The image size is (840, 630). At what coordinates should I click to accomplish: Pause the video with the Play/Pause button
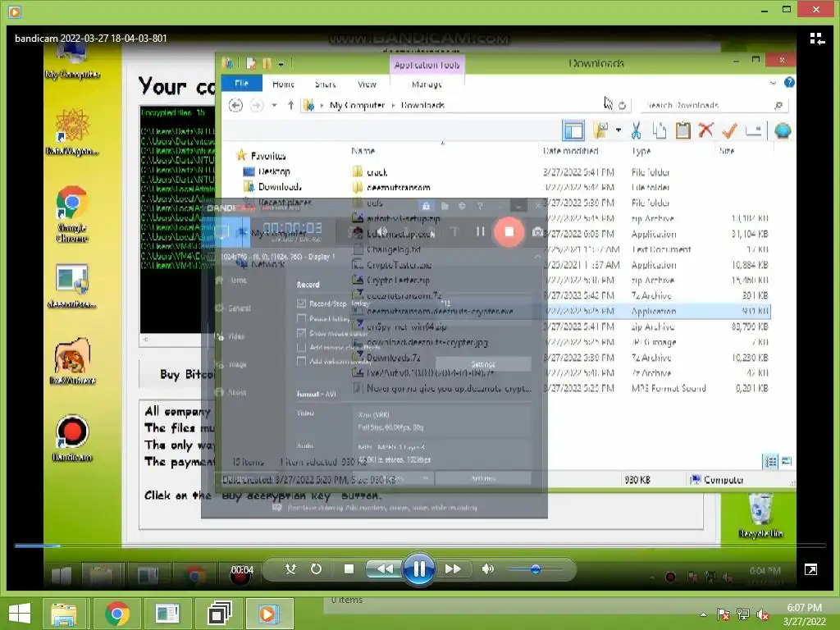419,569
